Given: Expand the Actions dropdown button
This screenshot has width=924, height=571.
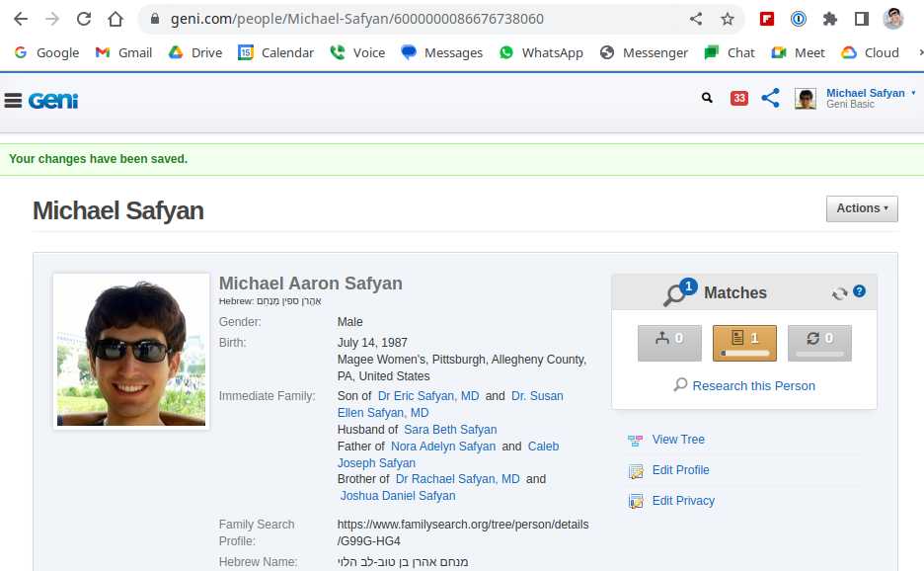Looking at the screenshot, I should pos(862,208).
